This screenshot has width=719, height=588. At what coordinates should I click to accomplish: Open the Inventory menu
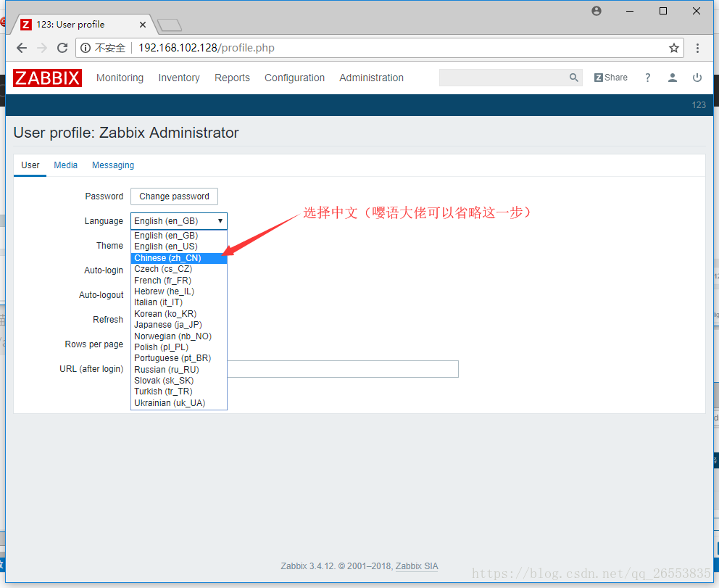click(x=179, y=78)
